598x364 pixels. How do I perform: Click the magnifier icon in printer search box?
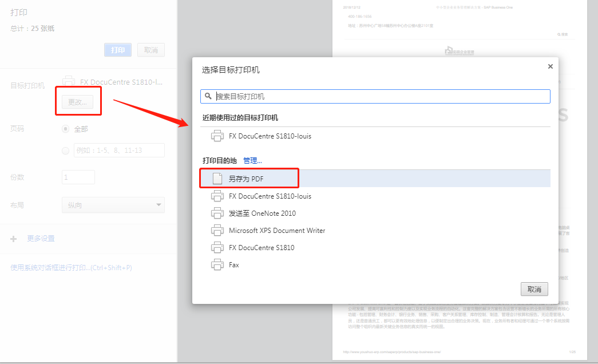coord(208,96)
